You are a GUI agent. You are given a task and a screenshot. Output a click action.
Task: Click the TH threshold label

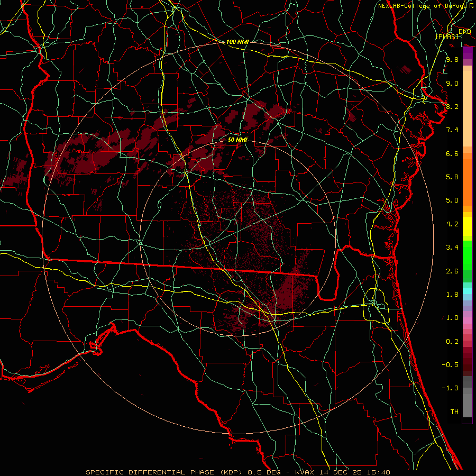pos(454,411)
